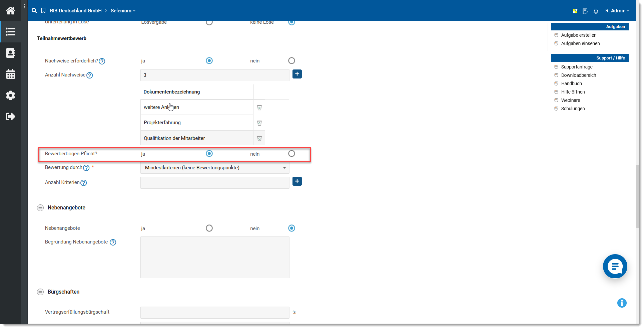Delete the 'weitere Anlagen' row
644x329 pixels.
[x=259, y=108]
